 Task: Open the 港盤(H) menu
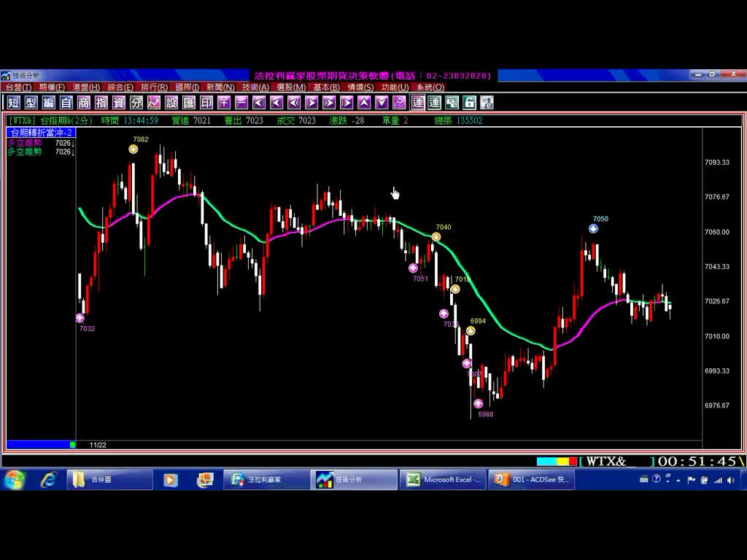click(86, 87)
